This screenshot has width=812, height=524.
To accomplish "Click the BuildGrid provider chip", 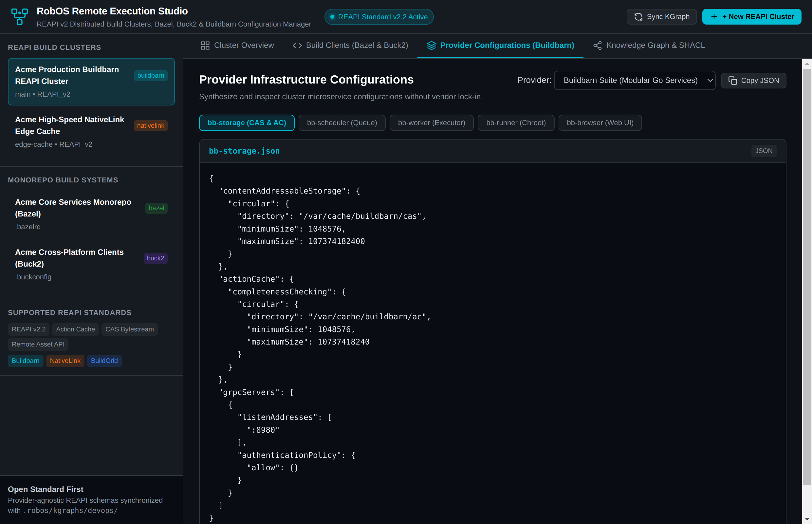I will [x=104, y=360].
